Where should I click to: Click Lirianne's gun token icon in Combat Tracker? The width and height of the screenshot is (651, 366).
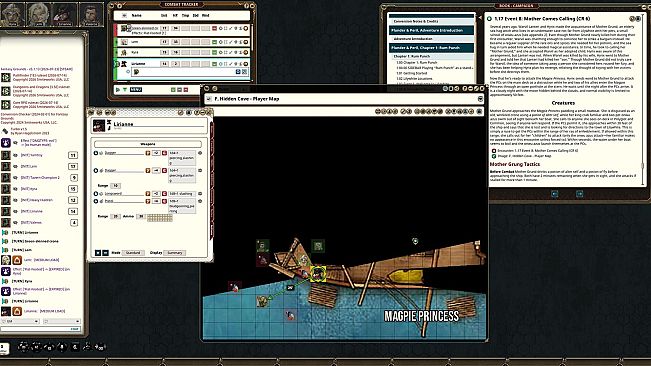tap(124, 63)
